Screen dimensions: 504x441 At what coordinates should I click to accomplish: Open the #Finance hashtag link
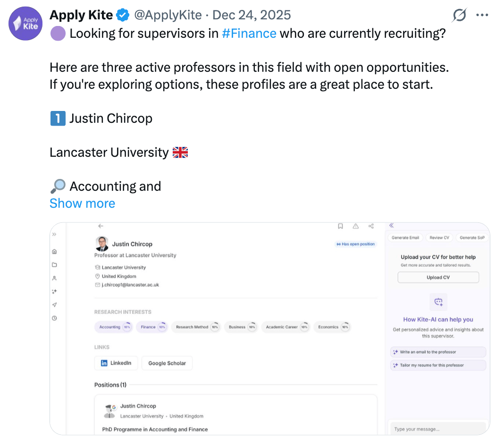[x=249, y=34]
